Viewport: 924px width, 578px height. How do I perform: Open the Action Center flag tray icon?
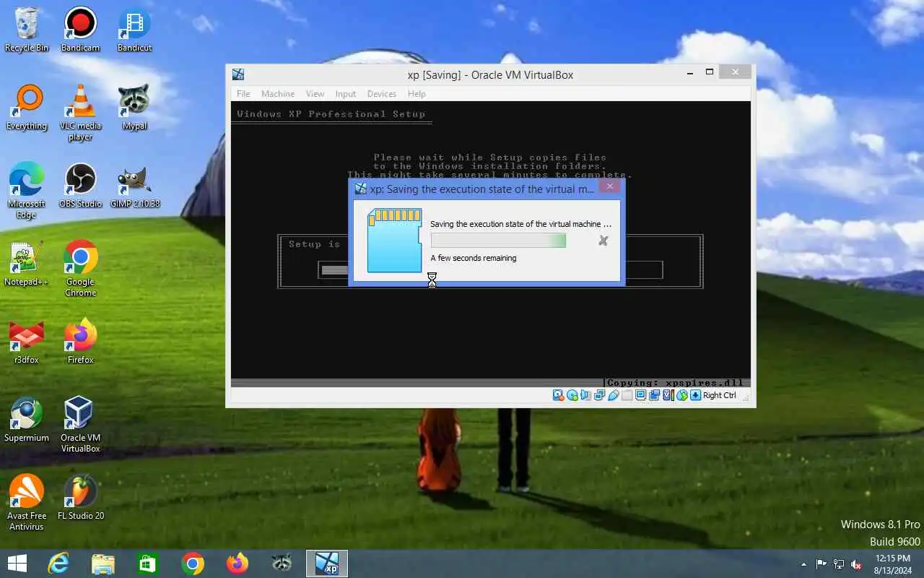pos(821,564)
